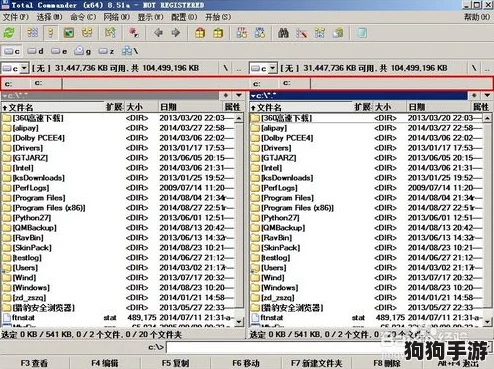Click the invert selection toolbar icon
Image resolution: width=494 pixels, height=369 pixels.
[x=110, y=33]
